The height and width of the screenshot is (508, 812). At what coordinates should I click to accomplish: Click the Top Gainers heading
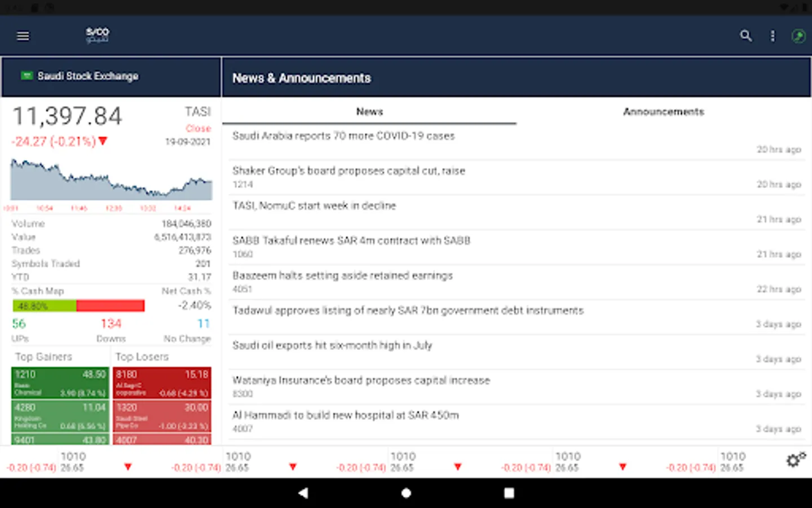43,357
